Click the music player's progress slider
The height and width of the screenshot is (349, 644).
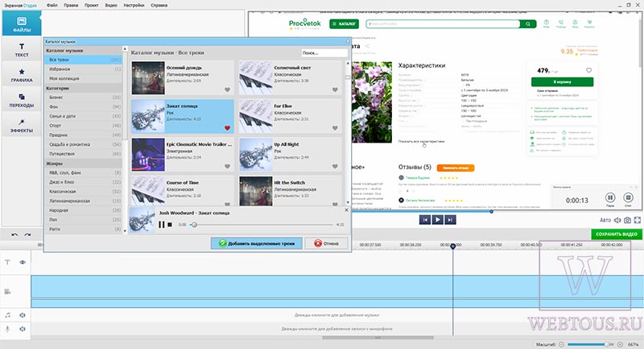pyautogui.click(x=263, y=225)
